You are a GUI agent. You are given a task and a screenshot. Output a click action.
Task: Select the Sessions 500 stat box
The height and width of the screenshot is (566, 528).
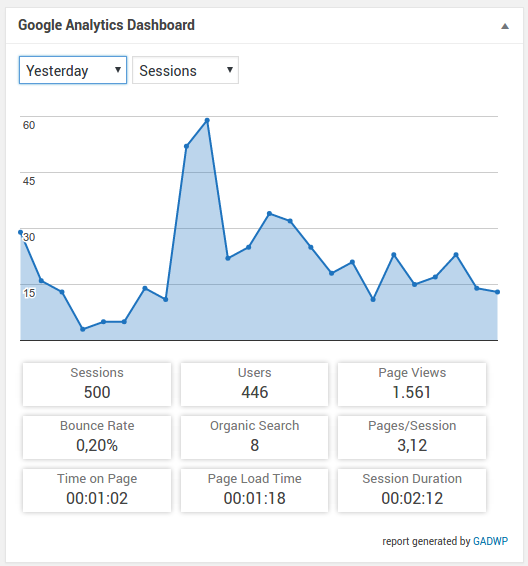97,384
